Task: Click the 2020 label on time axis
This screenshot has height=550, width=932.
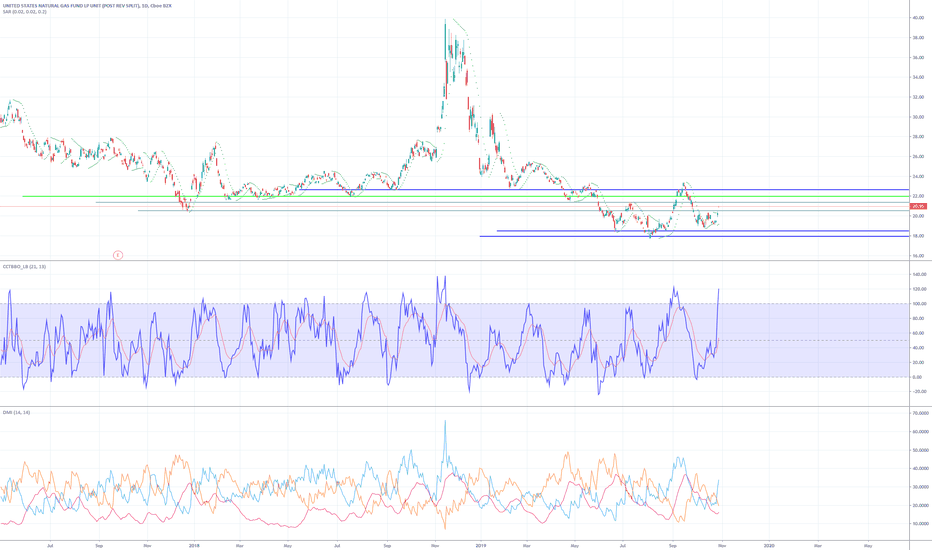Action: click(769, 545)
